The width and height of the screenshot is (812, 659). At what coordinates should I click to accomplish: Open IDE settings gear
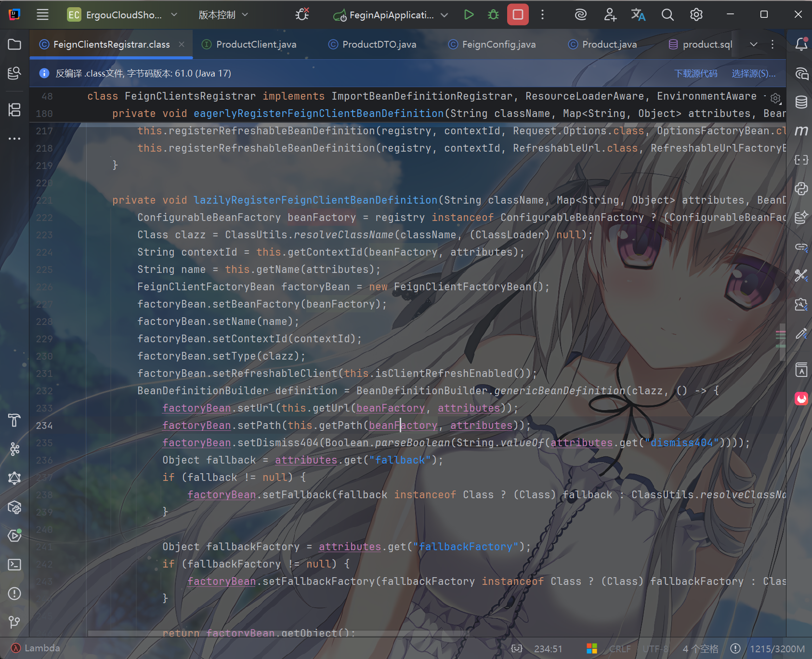696,14
